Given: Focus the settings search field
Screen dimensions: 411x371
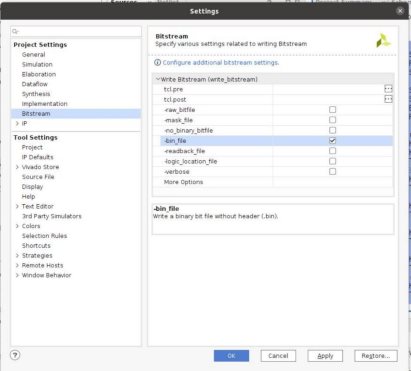Looking at the screenshot, I should [76, 31].
